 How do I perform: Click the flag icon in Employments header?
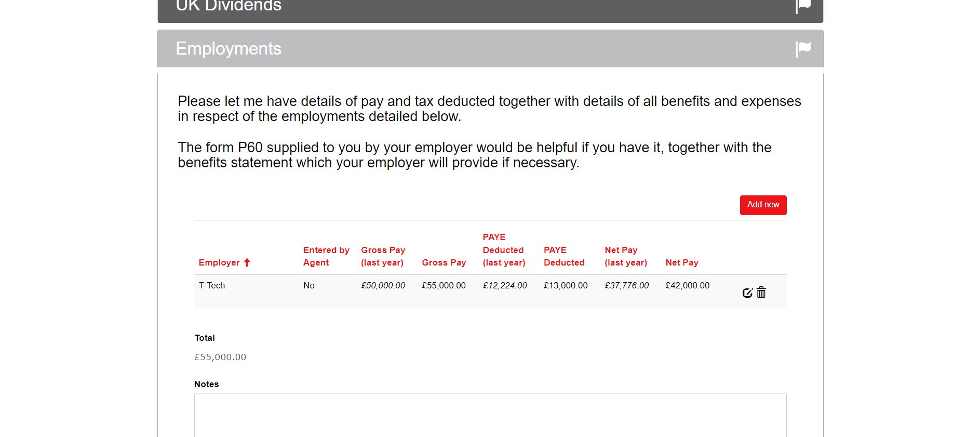(803, 49)
